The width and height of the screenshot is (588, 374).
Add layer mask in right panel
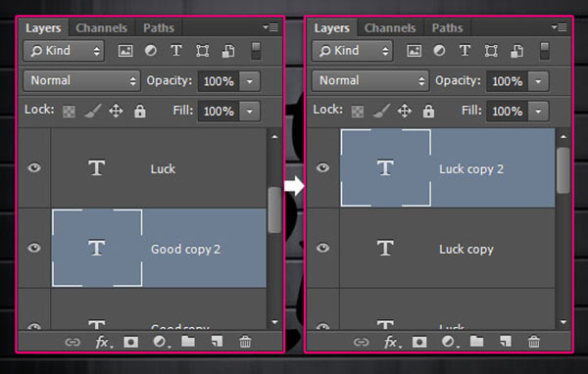419,342
